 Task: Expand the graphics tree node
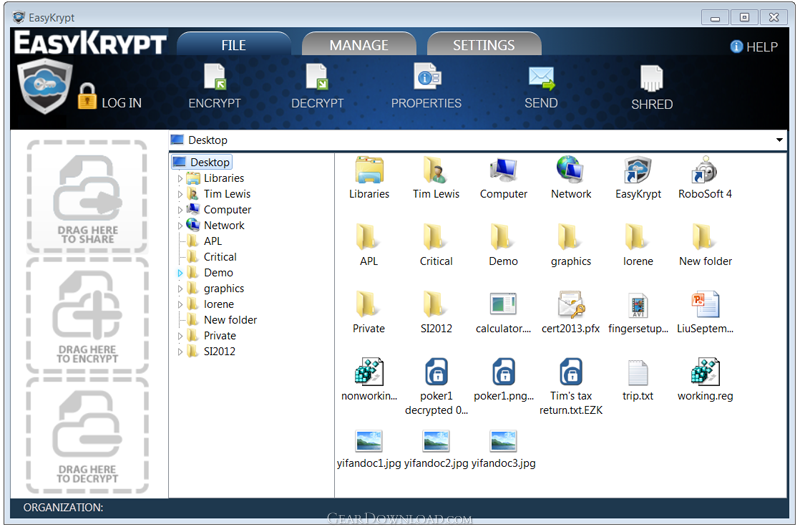(180, 289)
